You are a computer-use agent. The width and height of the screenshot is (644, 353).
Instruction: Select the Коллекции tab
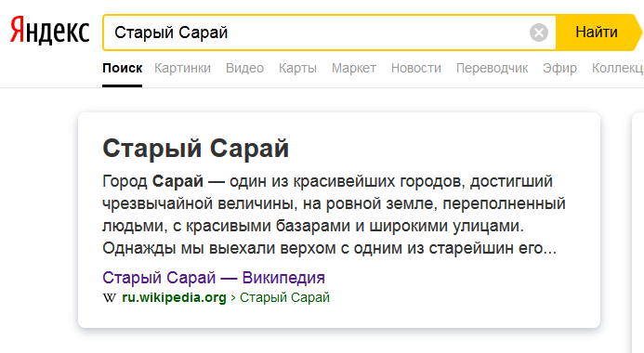[x=618, y=68]
